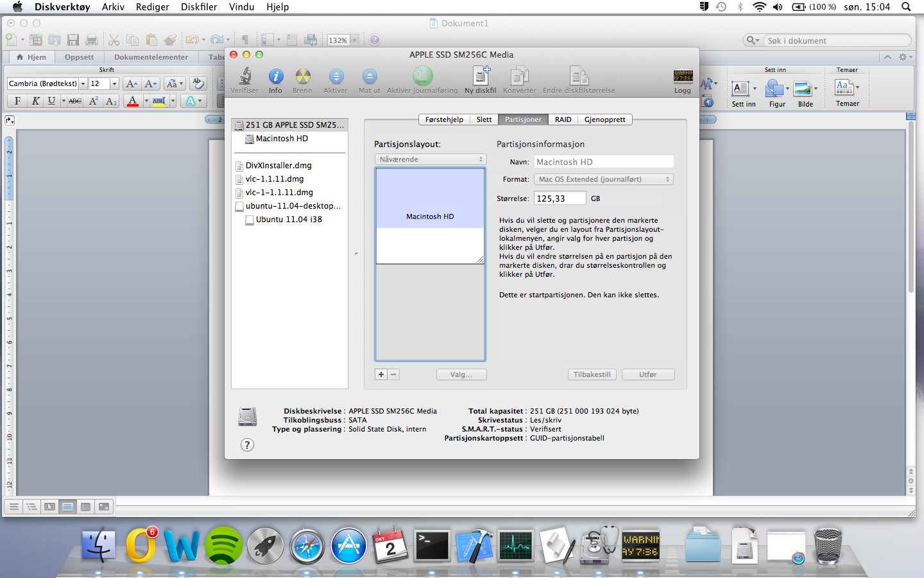924x578 pixels.
Task: Toggle the paragraph marks (¶) display in Word
Action: tap(244, 40)
